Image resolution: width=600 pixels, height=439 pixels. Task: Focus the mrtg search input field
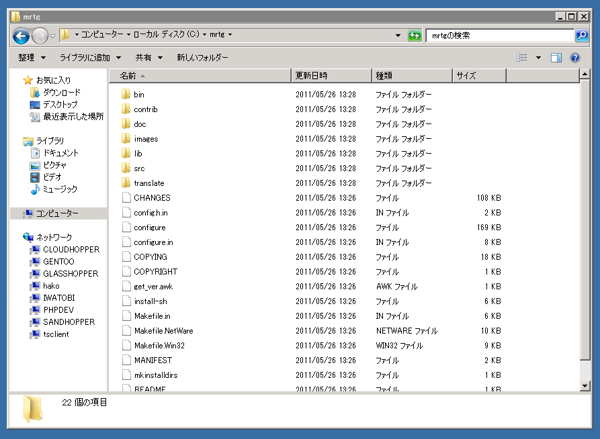pyautogui.click(x=501, y=36)
